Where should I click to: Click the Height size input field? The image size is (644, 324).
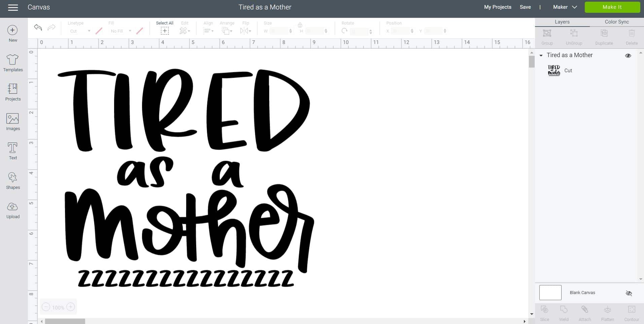[314, 31]
